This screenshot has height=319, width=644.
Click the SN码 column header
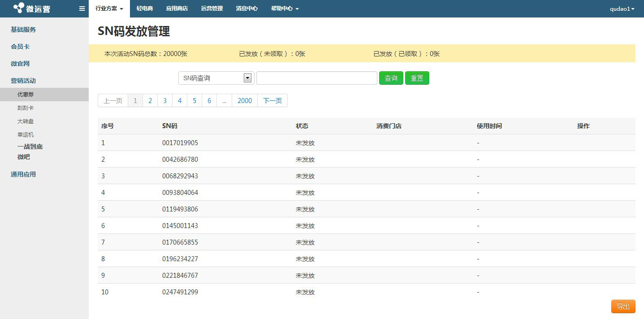(x=170, y=126)
